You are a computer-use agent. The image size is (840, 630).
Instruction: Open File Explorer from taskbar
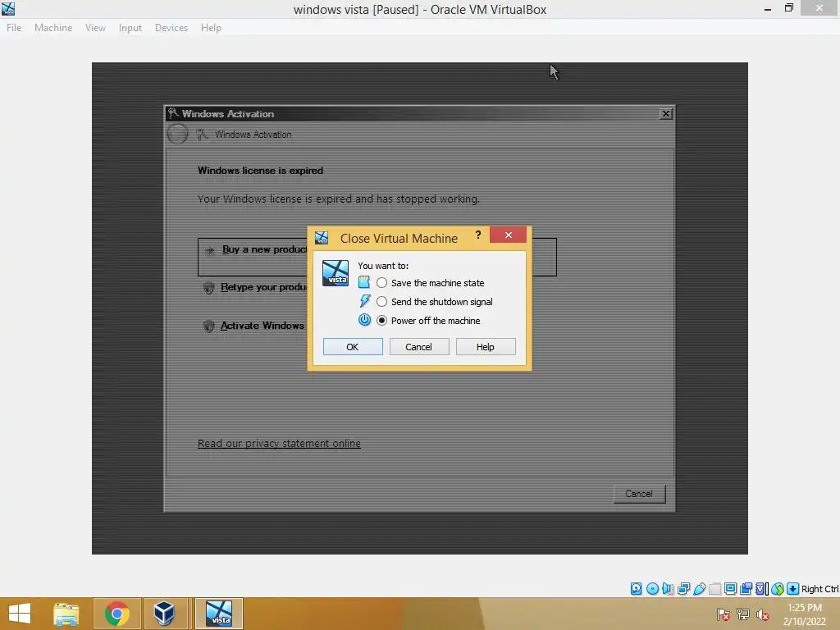(x=66, y=614)
